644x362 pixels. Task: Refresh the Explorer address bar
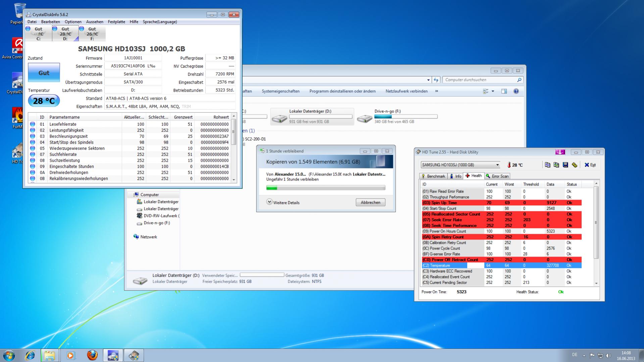click(436, 80)
